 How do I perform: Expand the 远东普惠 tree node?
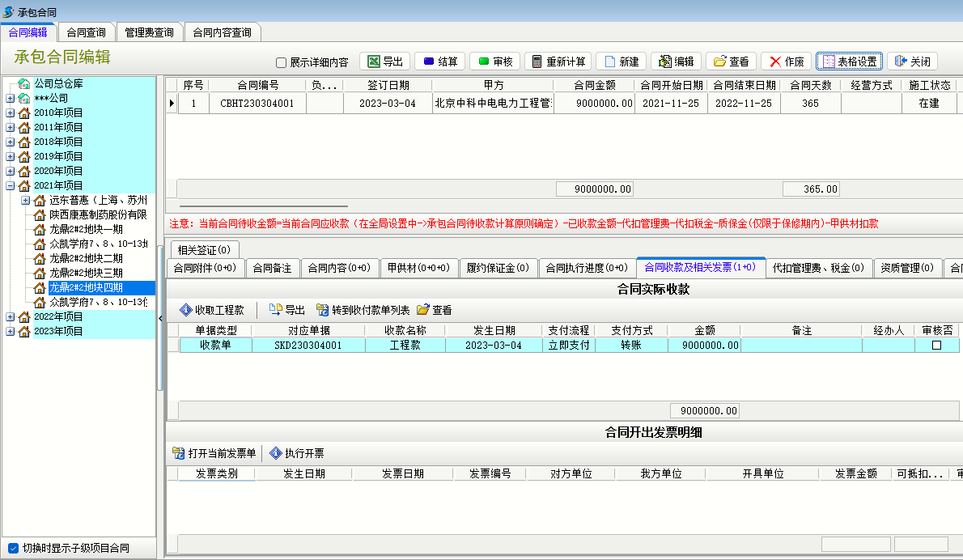25,200
